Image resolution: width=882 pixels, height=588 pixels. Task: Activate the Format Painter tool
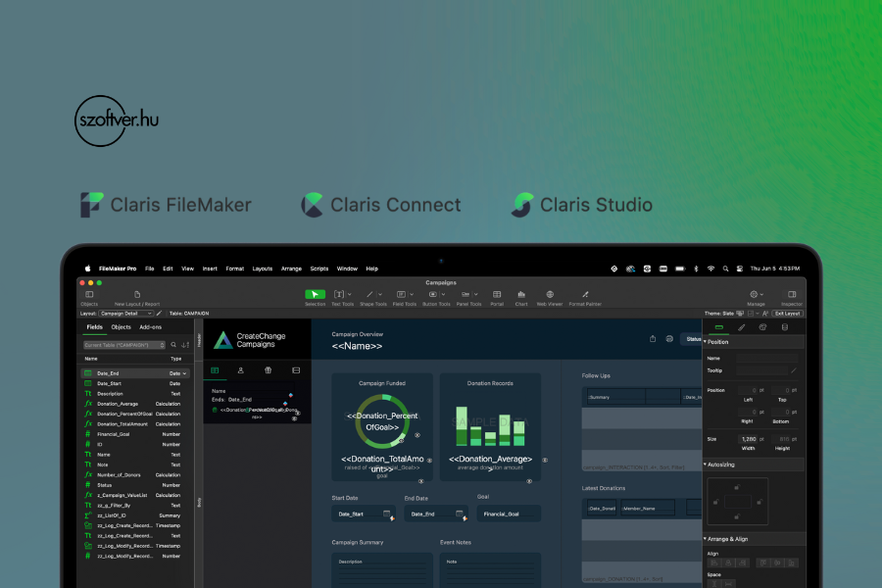point(585,294)
